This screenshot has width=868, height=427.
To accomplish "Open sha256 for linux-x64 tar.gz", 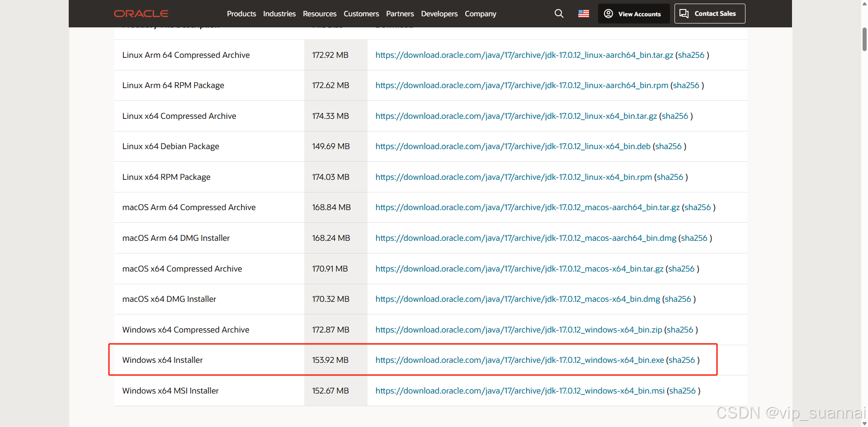I will 675,116.
